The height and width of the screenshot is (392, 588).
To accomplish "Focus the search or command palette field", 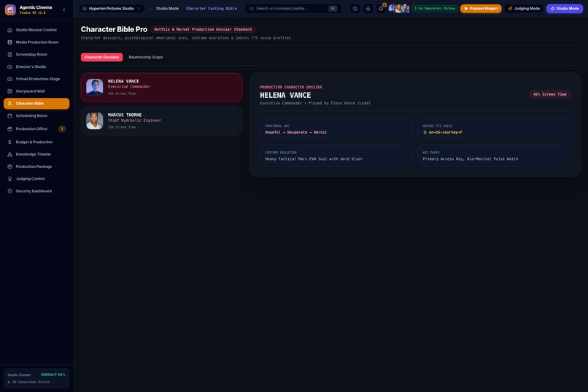I will [293, 9].
